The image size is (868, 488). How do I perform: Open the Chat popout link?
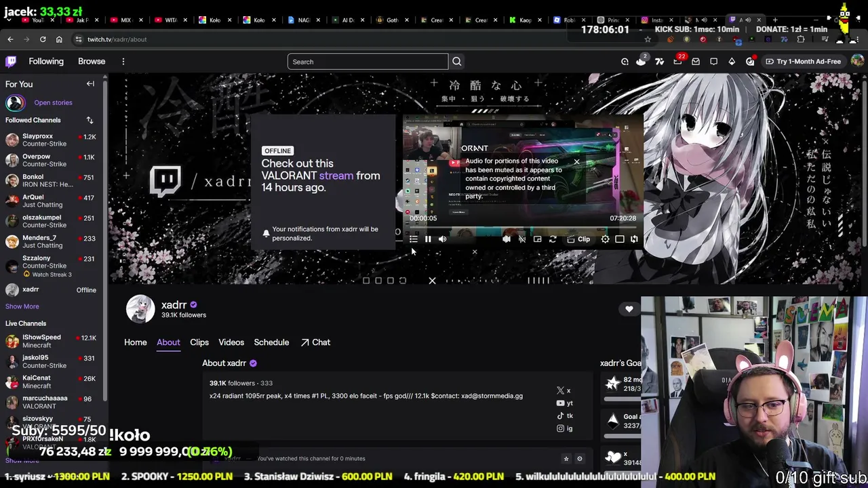[315, 342]
